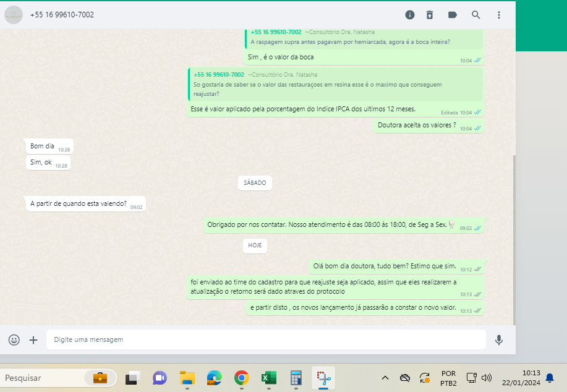Open contact info icon in chat header

[410, 15]
